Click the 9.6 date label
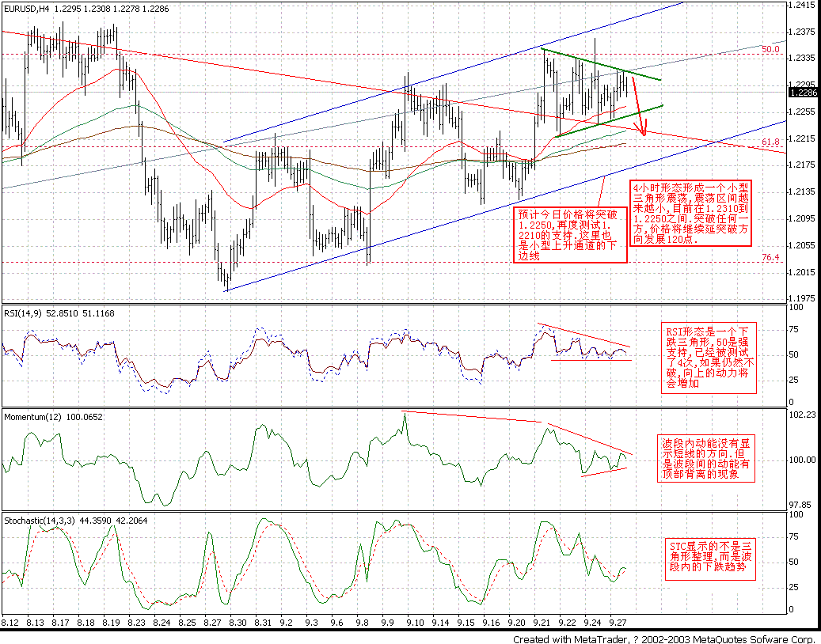Screen dimensions: 821x644 336,622
